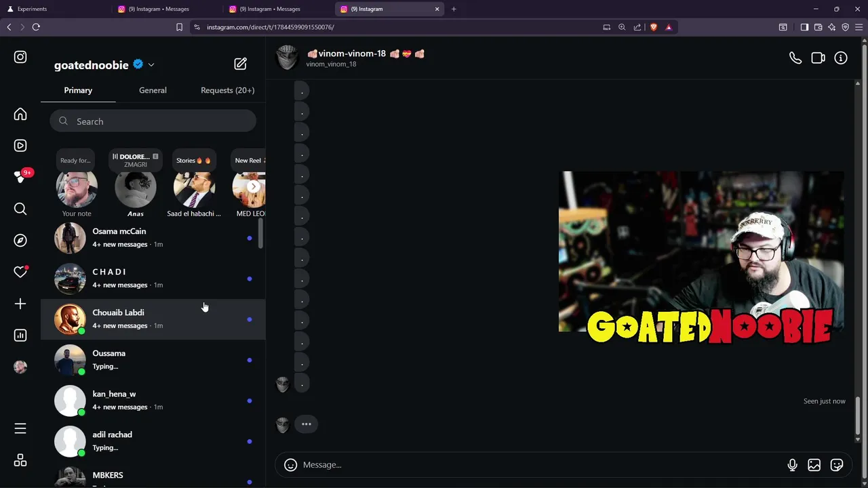Open a new browser tab with plus
This screenshot has width=868, height=488.
[x=454, y=9]
